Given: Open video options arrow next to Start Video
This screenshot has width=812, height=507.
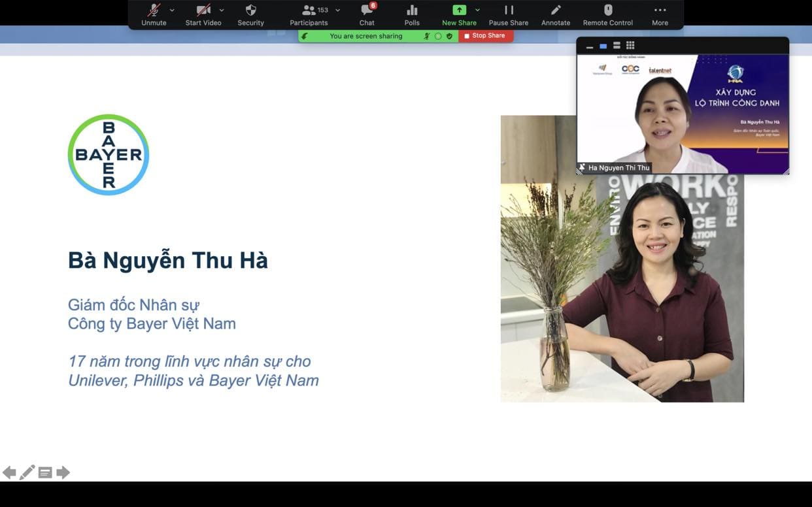Looking at the screenshot, I should tap(222, 10).
